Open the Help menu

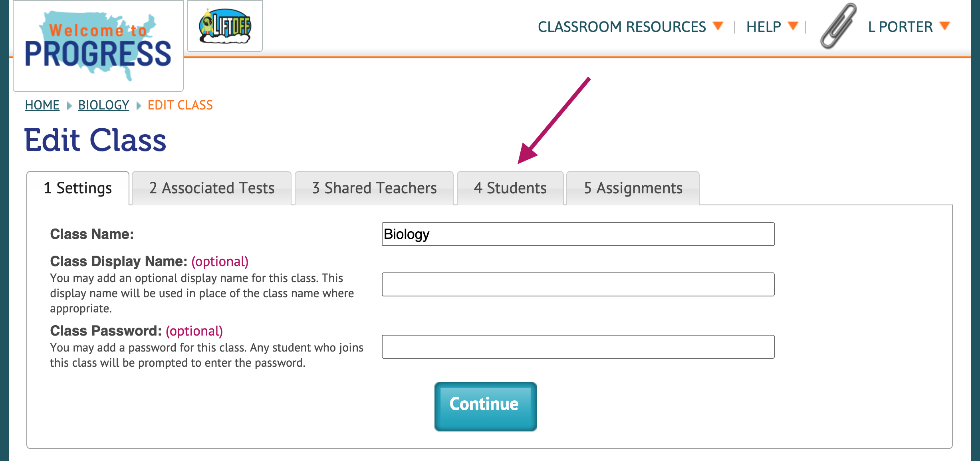(x=764, y=27)
